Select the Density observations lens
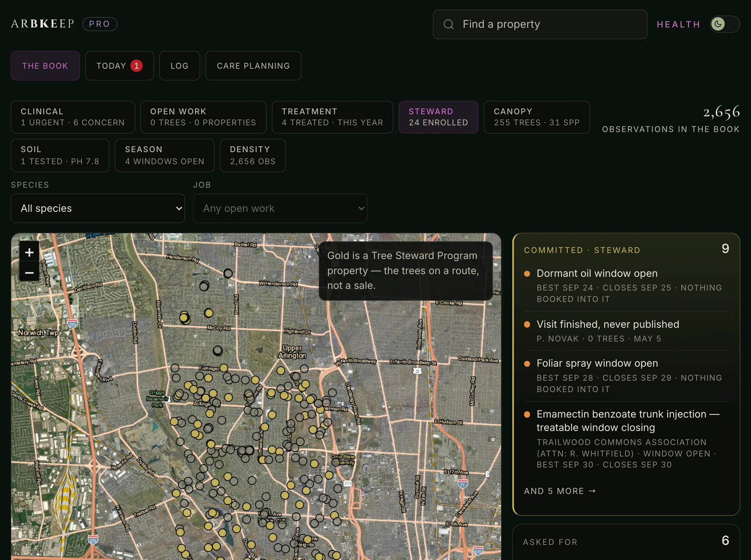The width and height of the screenshot is (751, 560). pos(252,155)
